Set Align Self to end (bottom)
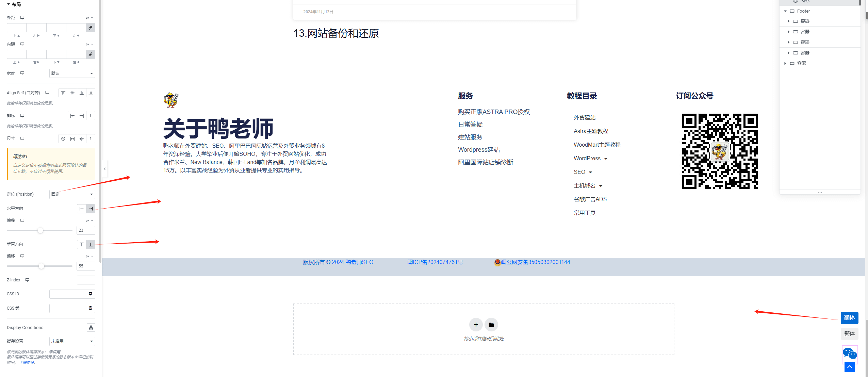This screenshot has width=868, height=377. click(82, 93)
